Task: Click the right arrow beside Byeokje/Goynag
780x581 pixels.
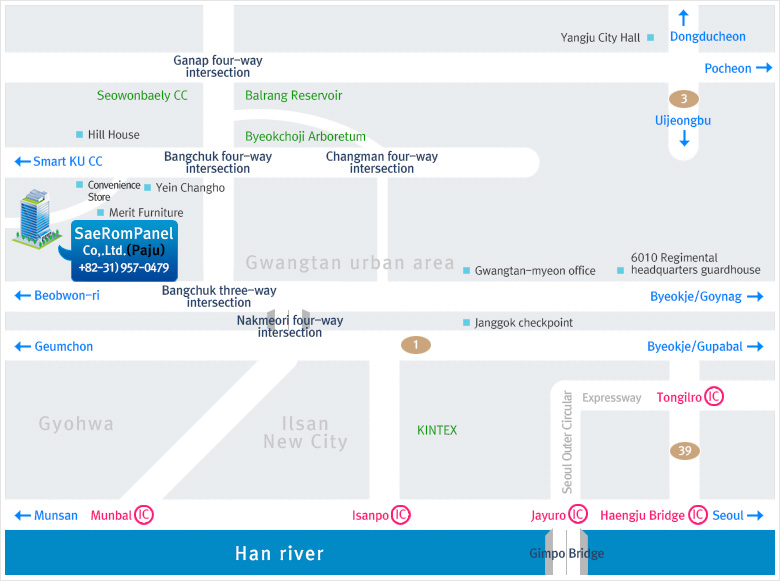Action: point(755,296)
